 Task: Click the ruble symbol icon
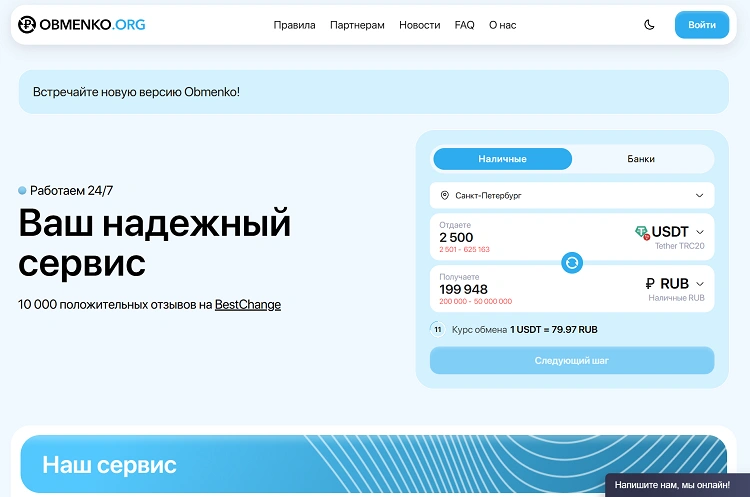[650, 284]
